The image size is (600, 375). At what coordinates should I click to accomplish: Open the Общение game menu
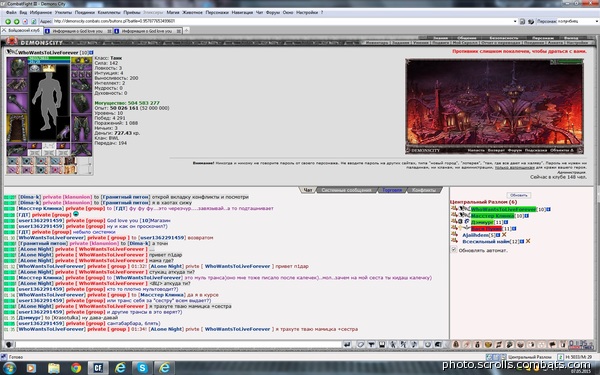coord(467,38)
